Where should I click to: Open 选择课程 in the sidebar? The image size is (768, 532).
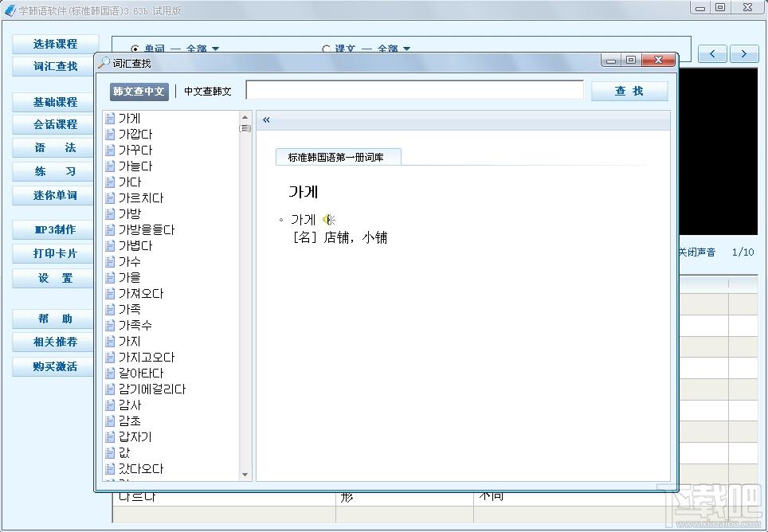(x=55, y=44)
